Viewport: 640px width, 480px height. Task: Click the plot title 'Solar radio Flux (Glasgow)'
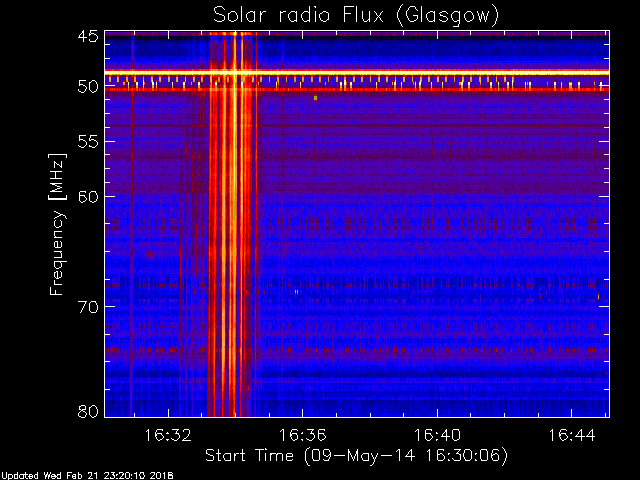[x=356, y=16]
